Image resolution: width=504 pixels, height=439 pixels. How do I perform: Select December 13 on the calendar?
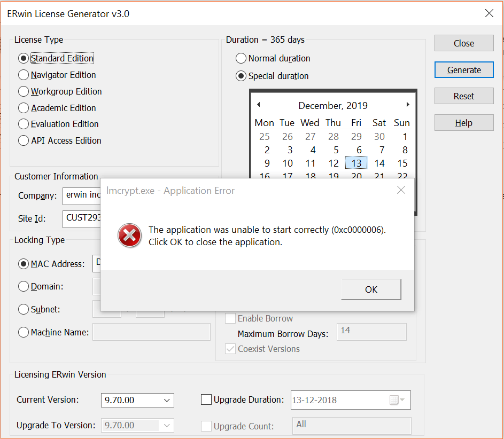(356, 163)
